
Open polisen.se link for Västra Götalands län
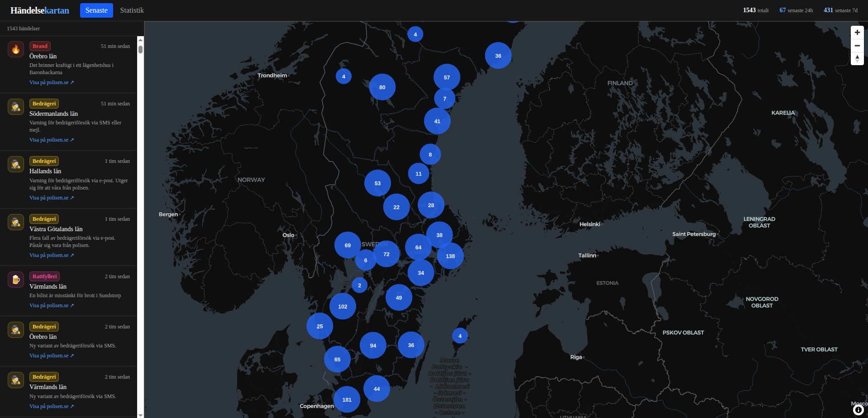[x=52, y=255]
